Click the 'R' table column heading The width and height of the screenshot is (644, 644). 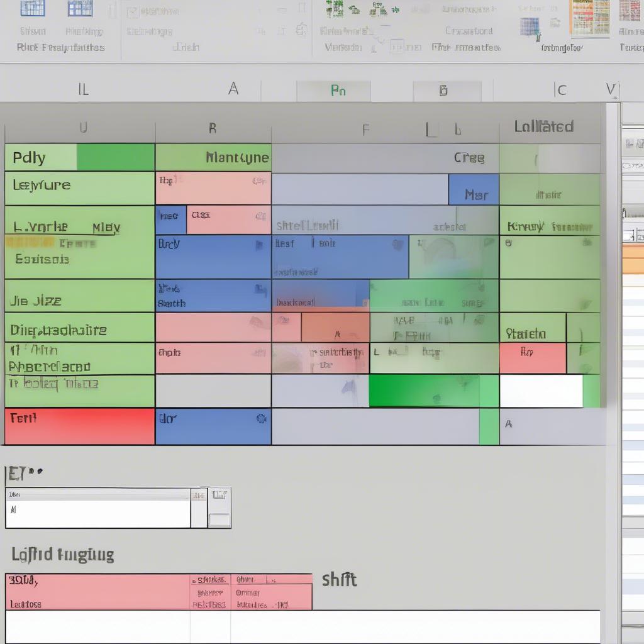point(213,128)
